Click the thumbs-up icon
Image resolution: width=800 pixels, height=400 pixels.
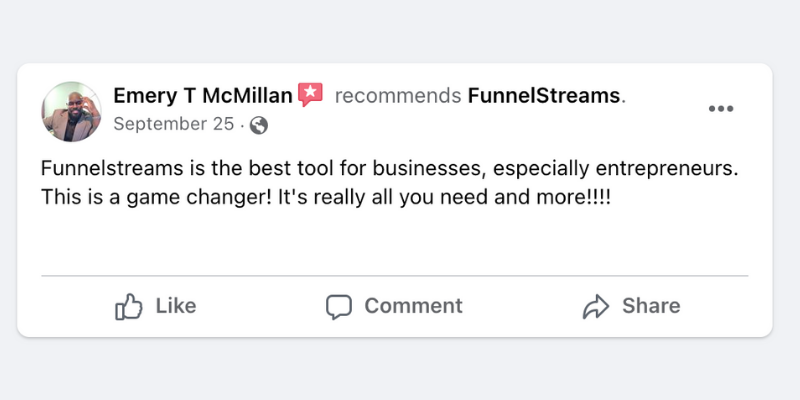(129, 307)
